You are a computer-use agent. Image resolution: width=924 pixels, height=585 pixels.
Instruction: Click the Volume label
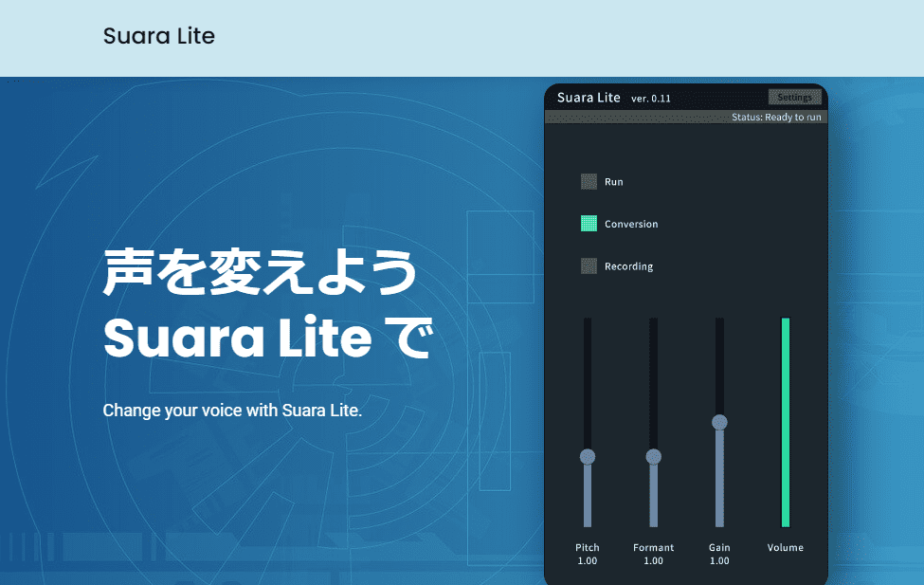tap(786, 547)
